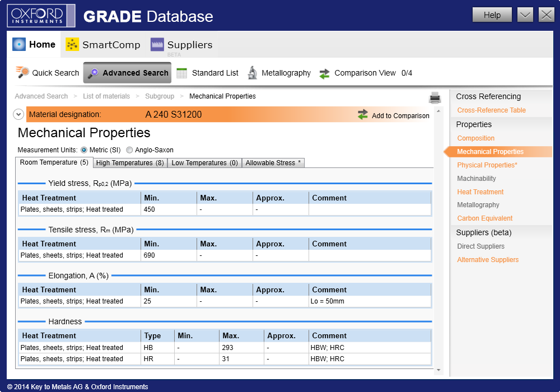The height and width of the screenshot is (392, 560).
Task: Click Machinability in the sidebar
Action: [477, 179]
